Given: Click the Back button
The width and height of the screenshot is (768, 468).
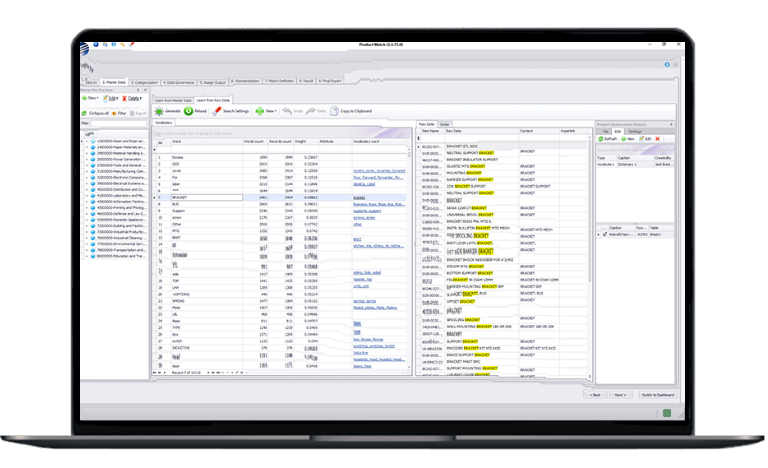Looking at the screenshot, I should [595, 395].
